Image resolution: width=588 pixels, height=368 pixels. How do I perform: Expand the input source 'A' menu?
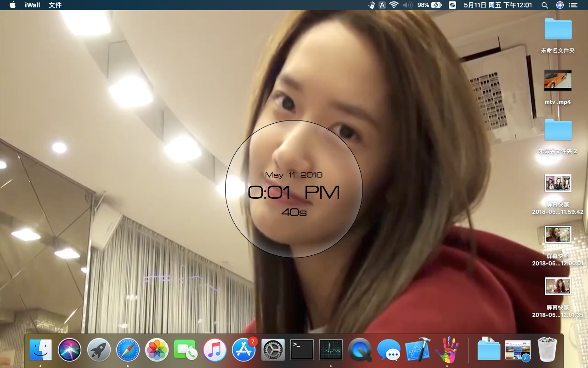382,5
